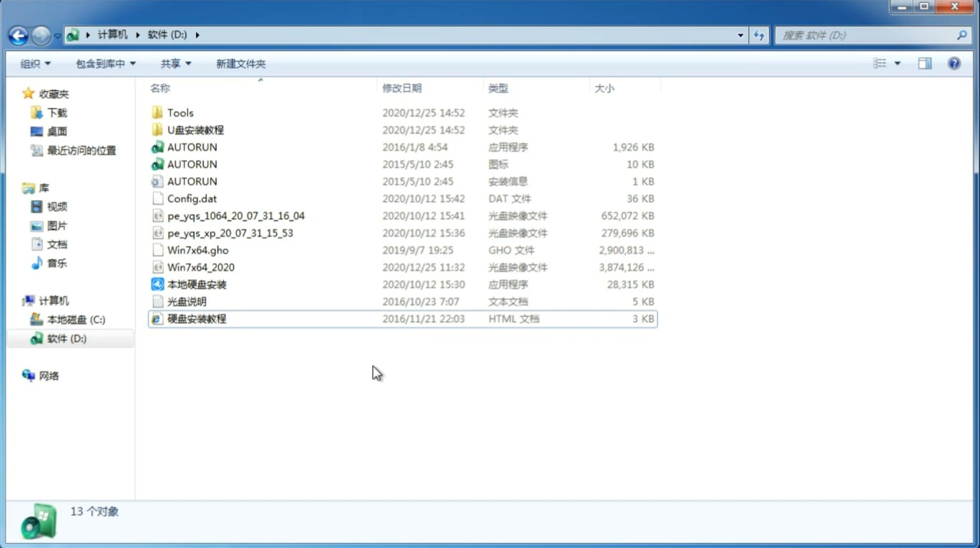This screenshot has height=548, width=980.
Task: Open Win7x64_2020 disc image file
Action: [x=200, y=266]
